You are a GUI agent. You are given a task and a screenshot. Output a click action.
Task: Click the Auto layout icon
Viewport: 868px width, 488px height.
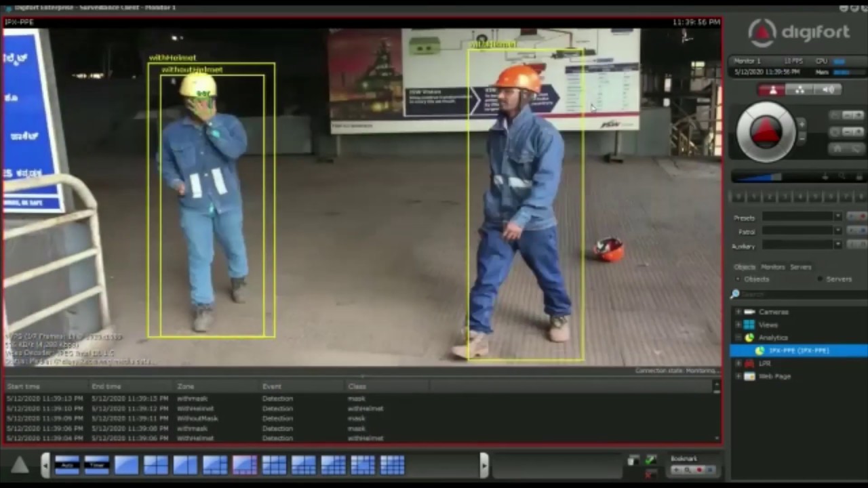pyautogui.click(x=66, y=464)
